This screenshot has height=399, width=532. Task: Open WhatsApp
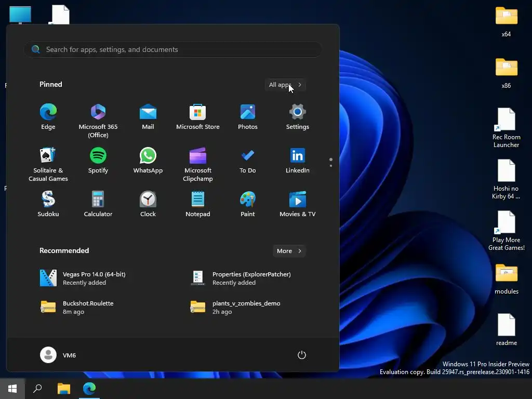click(x=148, y=161)
